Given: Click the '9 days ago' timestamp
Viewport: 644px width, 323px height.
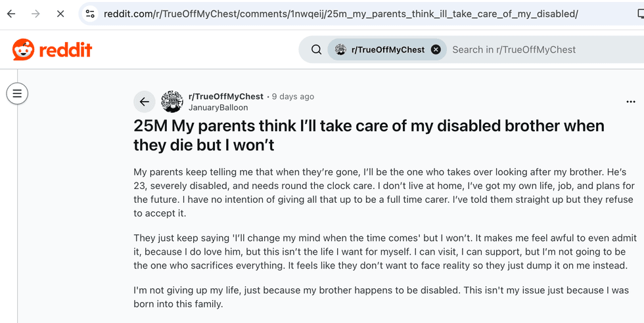Looking at the screenshot, I should click(x=293, y=97).
